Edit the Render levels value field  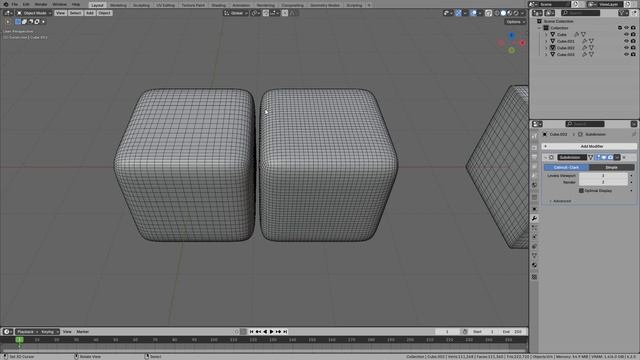(x=603, y=182)
